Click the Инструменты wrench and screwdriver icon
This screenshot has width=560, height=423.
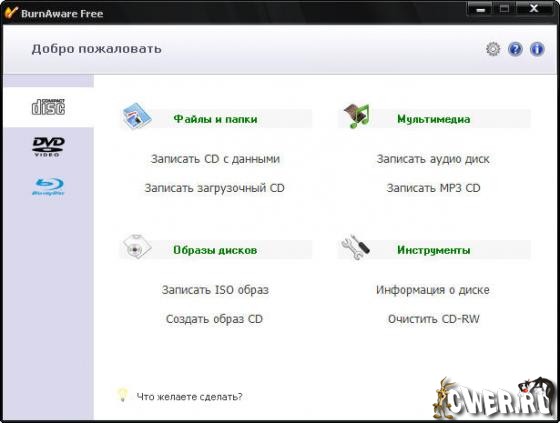pyautogui.click(x=355, y=247)
